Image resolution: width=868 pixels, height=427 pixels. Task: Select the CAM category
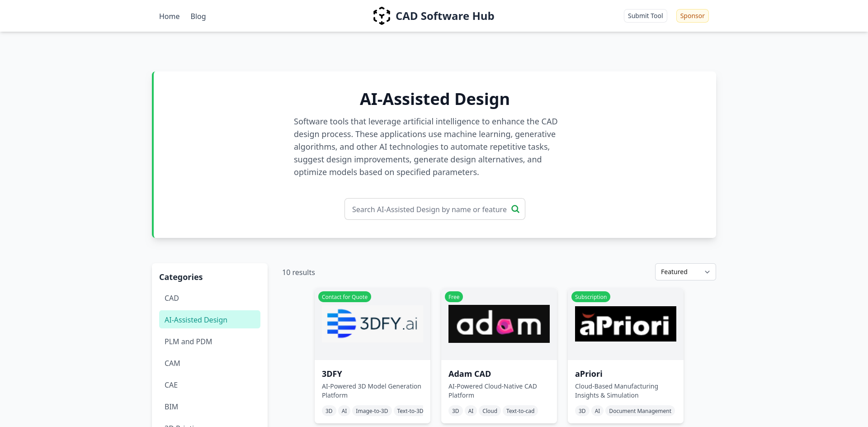coord(210,363)
